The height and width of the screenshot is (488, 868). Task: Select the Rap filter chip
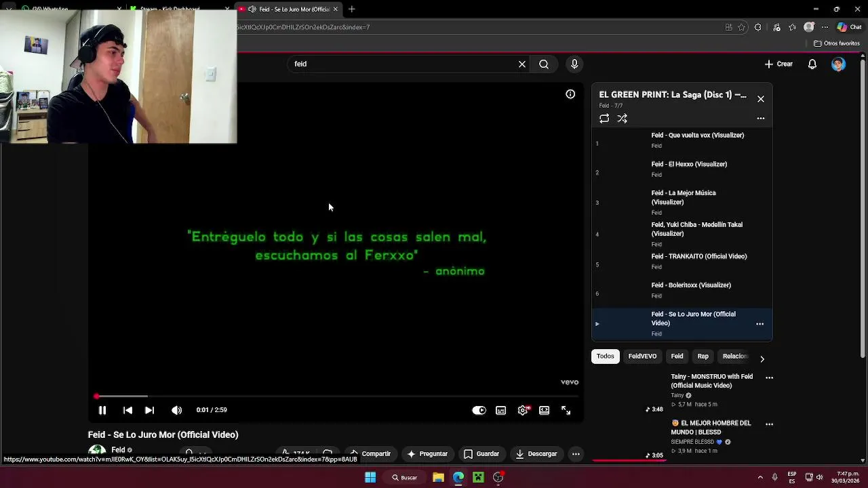703,357
